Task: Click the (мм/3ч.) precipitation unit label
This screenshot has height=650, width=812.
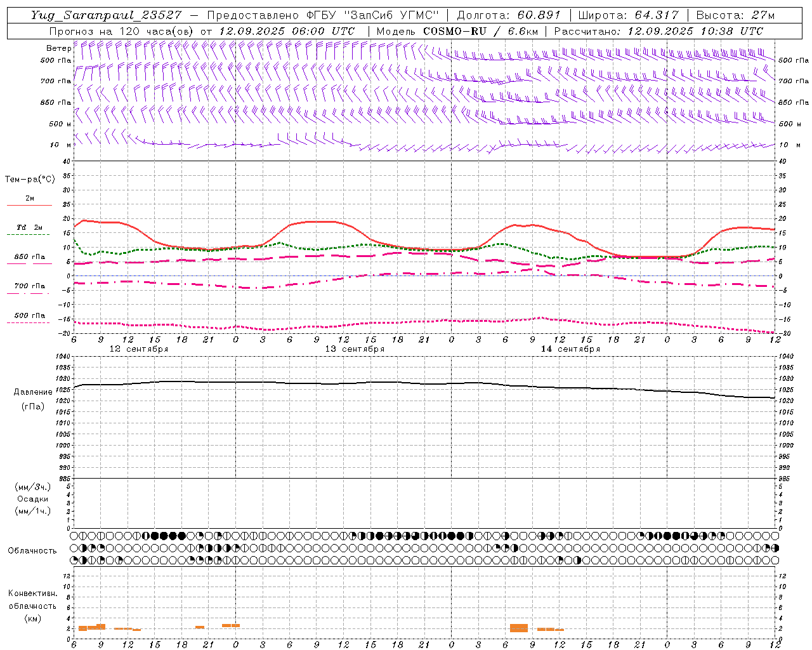Action: tap(33, 487)
